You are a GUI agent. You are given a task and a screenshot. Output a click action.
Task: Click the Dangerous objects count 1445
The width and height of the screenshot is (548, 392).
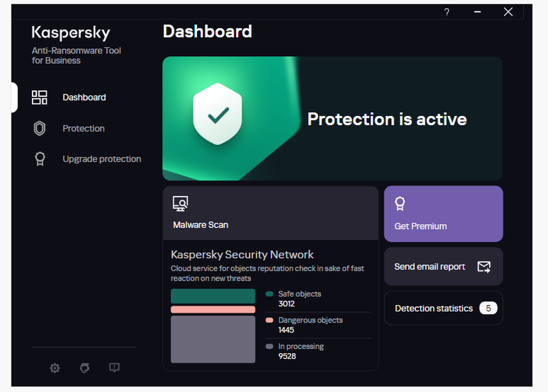point(286,330)
